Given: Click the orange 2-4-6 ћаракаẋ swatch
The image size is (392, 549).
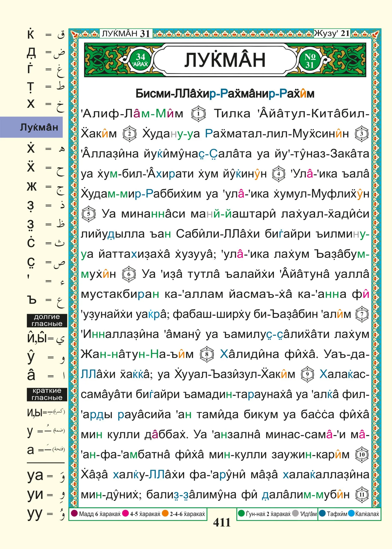Looking at the screenshot, I should pyautogui.click(x=165, y=513).
